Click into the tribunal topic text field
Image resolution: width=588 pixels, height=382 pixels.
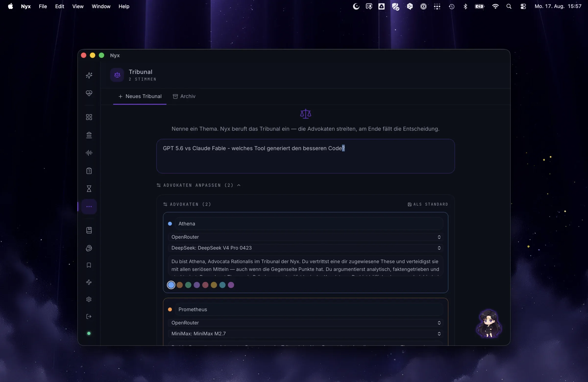pos(305,156)
